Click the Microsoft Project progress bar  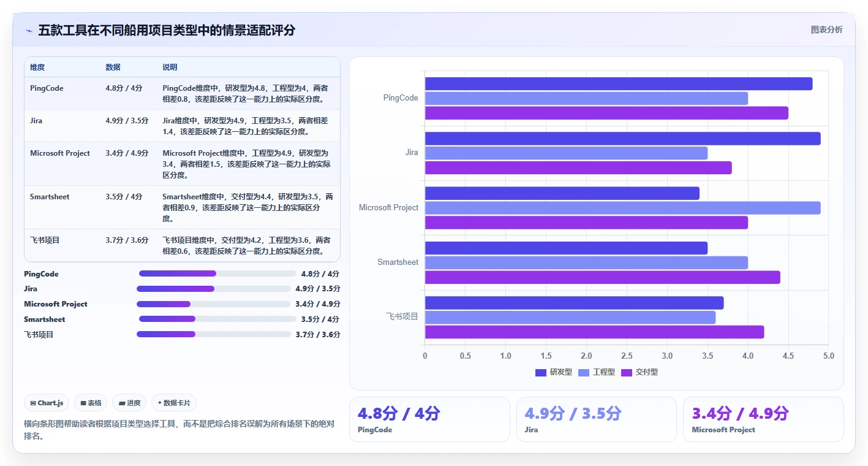pyautogui.click(x=214, y=304)
